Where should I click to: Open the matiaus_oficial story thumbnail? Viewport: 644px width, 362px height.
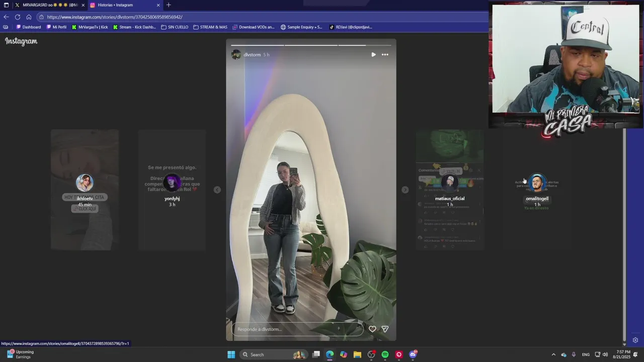(450, 190)
